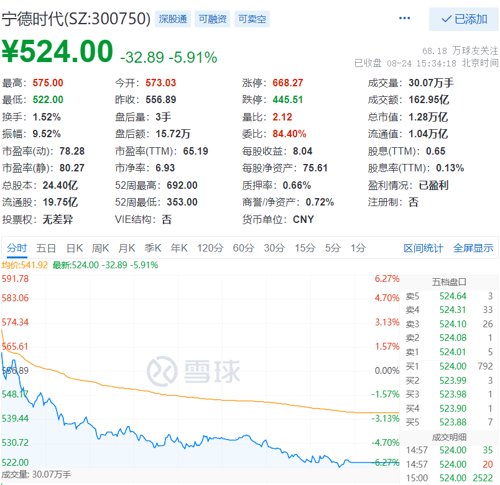Click the 卖4 order row at 524.31
This screenshot has height=485, width=500.
[449, 310]
